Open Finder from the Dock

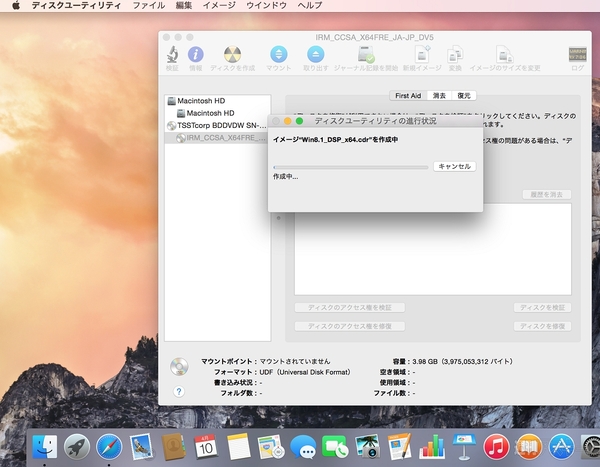(45, 446)
